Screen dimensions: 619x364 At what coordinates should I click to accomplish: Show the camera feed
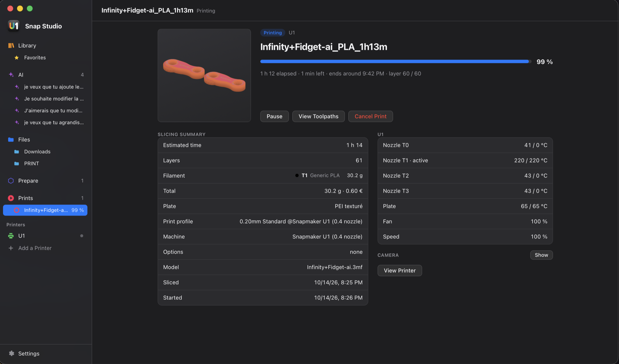pyautogui.click(x=541, y=255)
